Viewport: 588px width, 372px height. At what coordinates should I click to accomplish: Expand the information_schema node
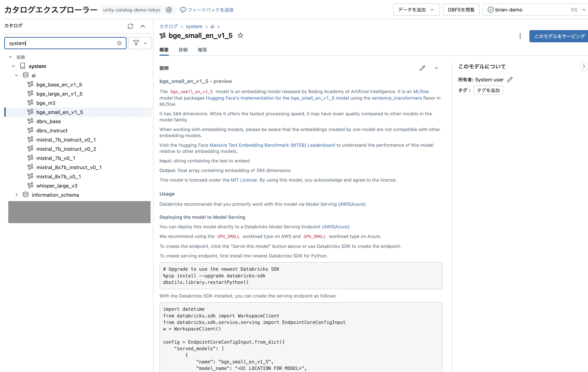(x=17, y=195)
